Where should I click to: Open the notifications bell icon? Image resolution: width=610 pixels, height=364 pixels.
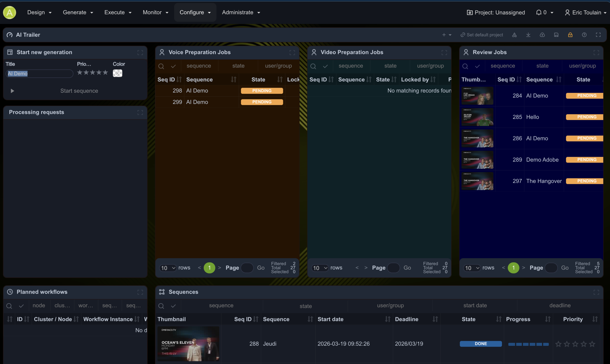539,13
